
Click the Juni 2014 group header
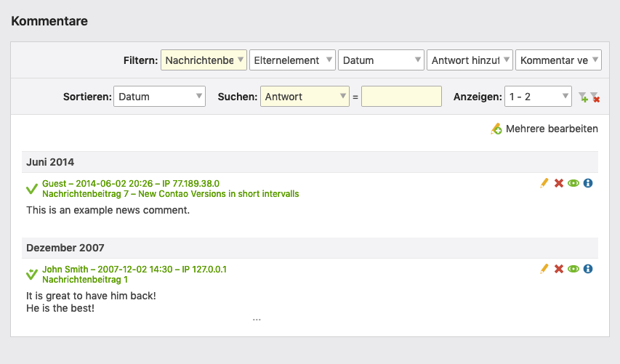click(310, 162)
